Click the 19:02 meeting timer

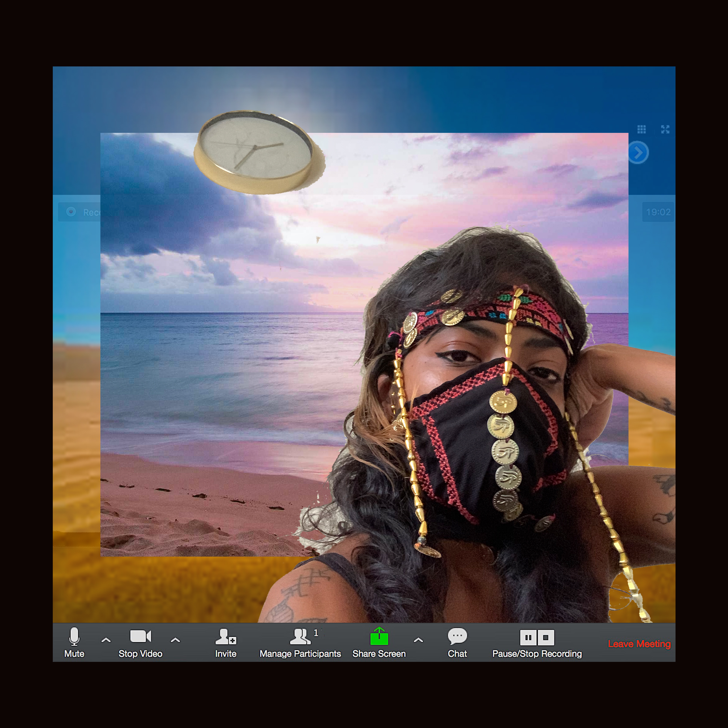tap(658, 212)
